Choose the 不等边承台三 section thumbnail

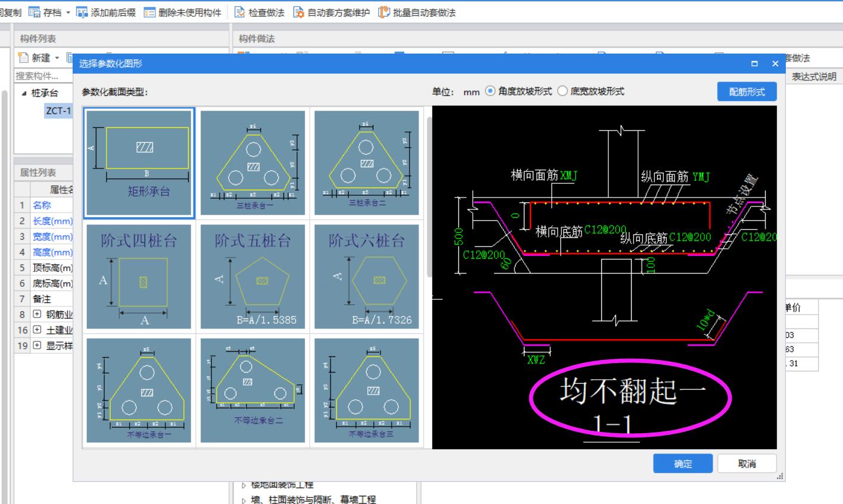[367, 390]
